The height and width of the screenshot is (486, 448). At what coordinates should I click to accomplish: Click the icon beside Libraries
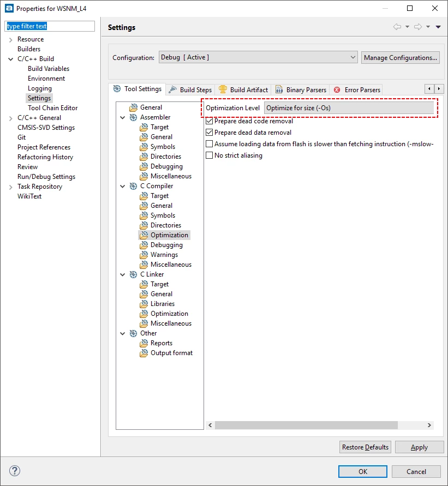[144, 304]
